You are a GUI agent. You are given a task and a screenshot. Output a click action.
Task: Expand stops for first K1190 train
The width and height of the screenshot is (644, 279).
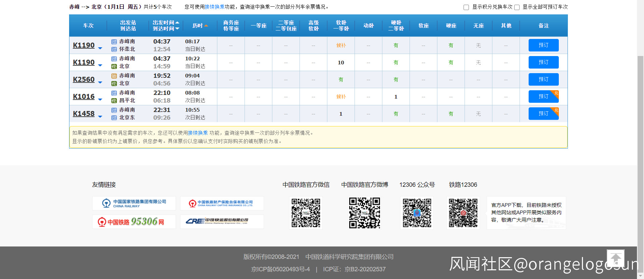point(100,48)
